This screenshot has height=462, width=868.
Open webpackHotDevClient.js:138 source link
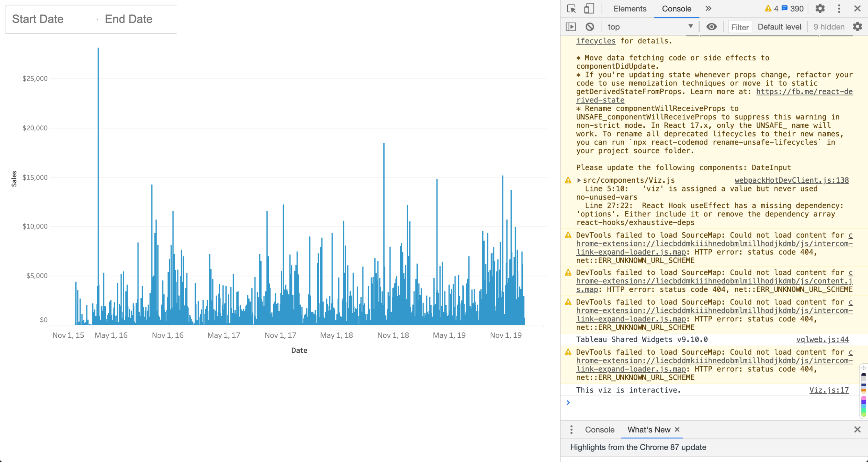(x=792, y=180)
